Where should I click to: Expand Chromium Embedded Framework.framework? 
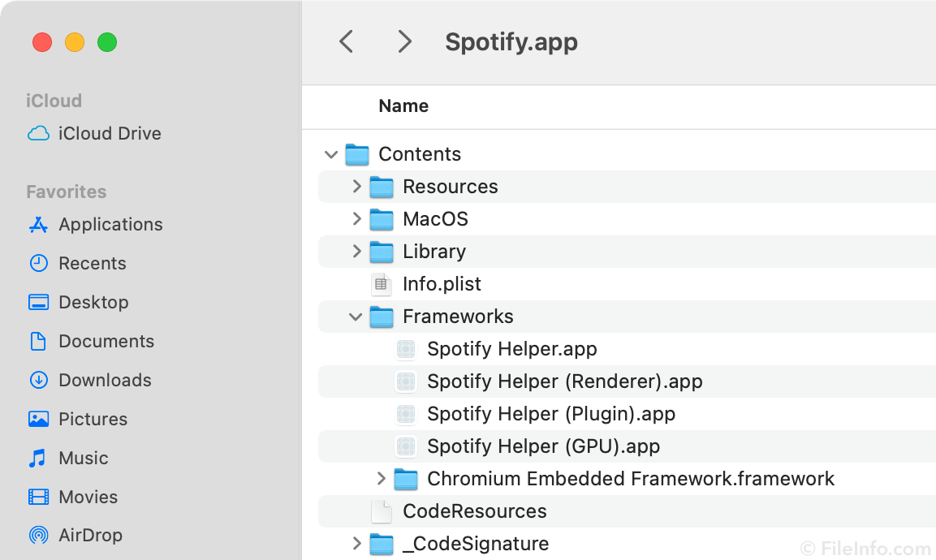pyautogui.click(x=381, y=479)
